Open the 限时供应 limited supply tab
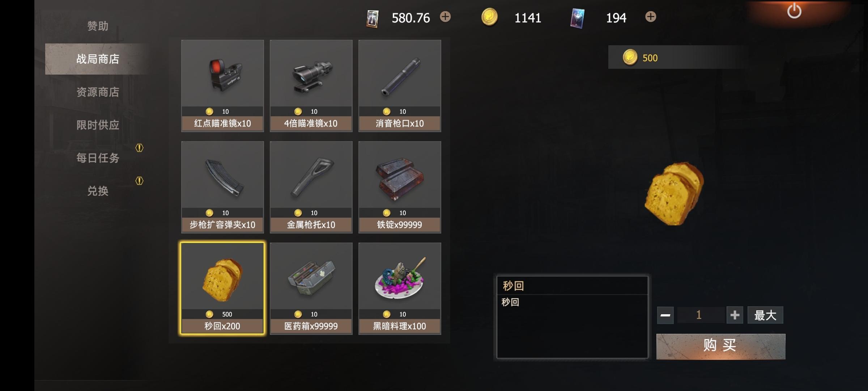The image size is (868, 391). (98, 125)
